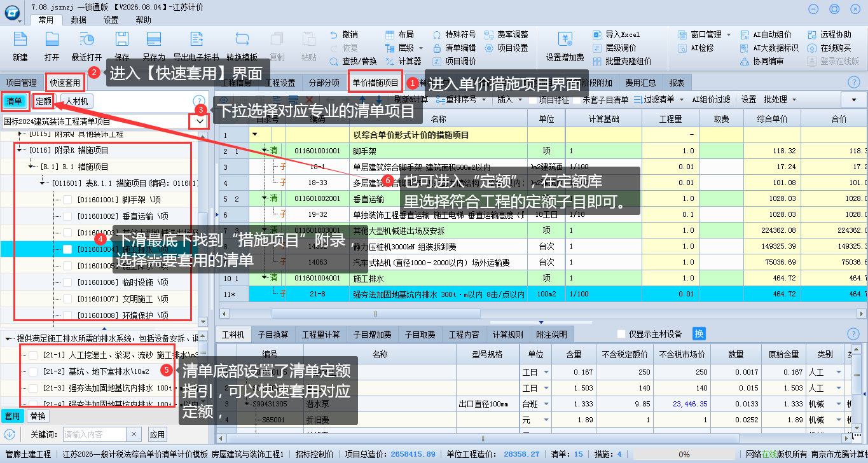868x463 pixels.
Task: Click the 套用 button
Action: tap(12, 416)
